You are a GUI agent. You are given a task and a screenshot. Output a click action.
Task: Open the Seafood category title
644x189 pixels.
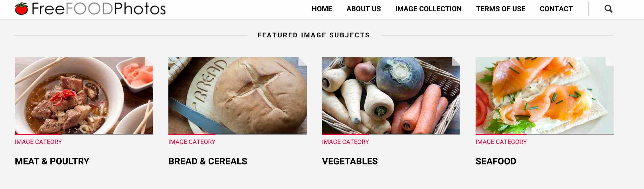(496, 161)
